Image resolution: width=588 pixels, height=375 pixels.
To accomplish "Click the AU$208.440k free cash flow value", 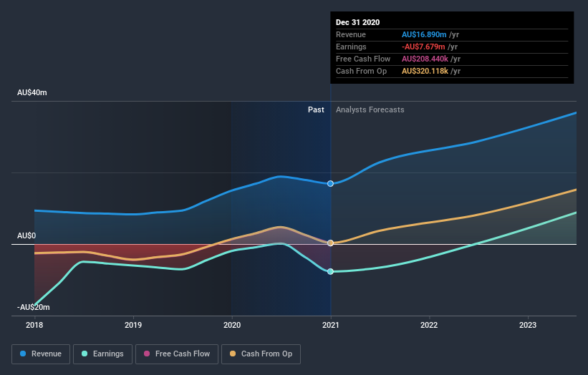I will coord(425,59).
